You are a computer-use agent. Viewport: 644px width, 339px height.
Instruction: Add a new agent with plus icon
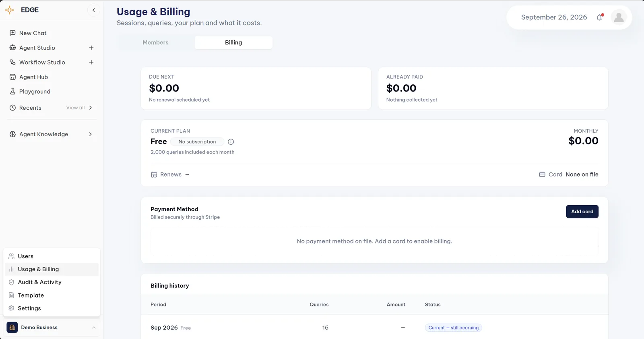click(x=91, y=48)
